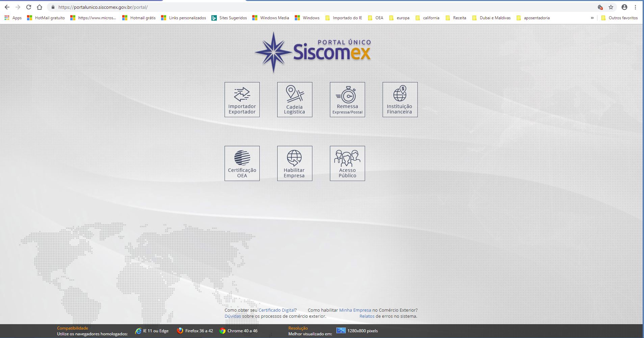Expand hidden bookmarks with double chevron

(592, 18)
